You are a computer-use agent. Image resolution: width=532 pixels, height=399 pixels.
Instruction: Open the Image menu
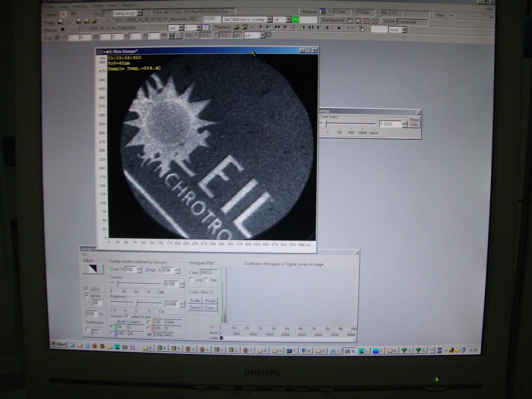coord(63,7)
